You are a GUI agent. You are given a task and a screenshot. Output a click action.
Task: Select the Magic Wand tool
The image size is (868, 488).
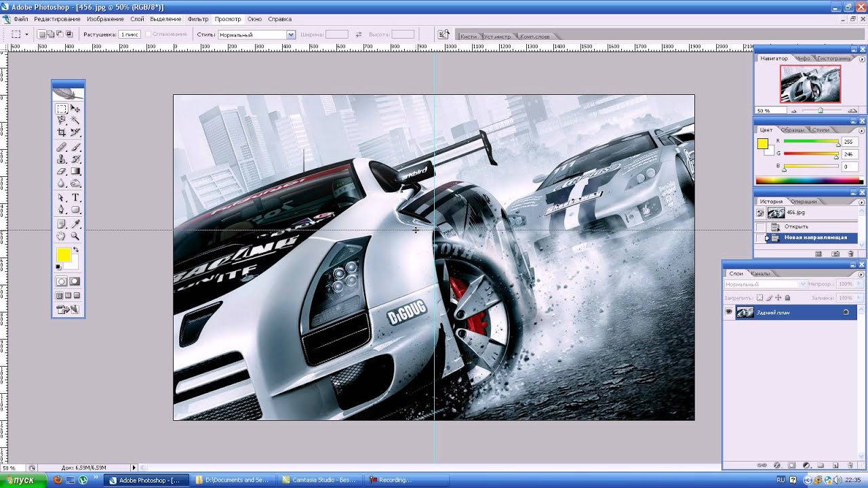click(75, 120)
